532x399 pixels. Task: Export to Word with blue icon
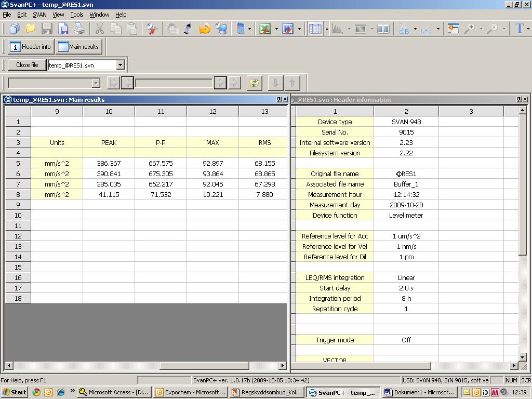click(x=288, y=29)
